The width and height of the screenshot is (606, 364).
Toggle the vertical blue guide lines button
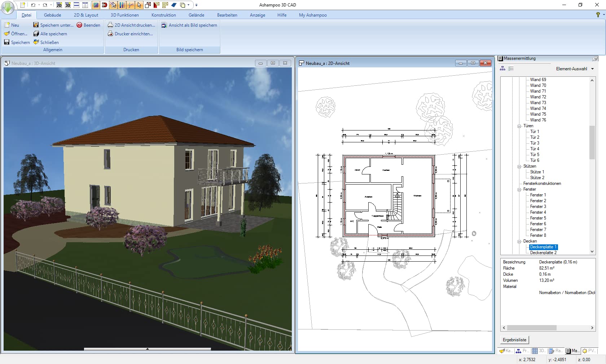[x=122, y=5]
